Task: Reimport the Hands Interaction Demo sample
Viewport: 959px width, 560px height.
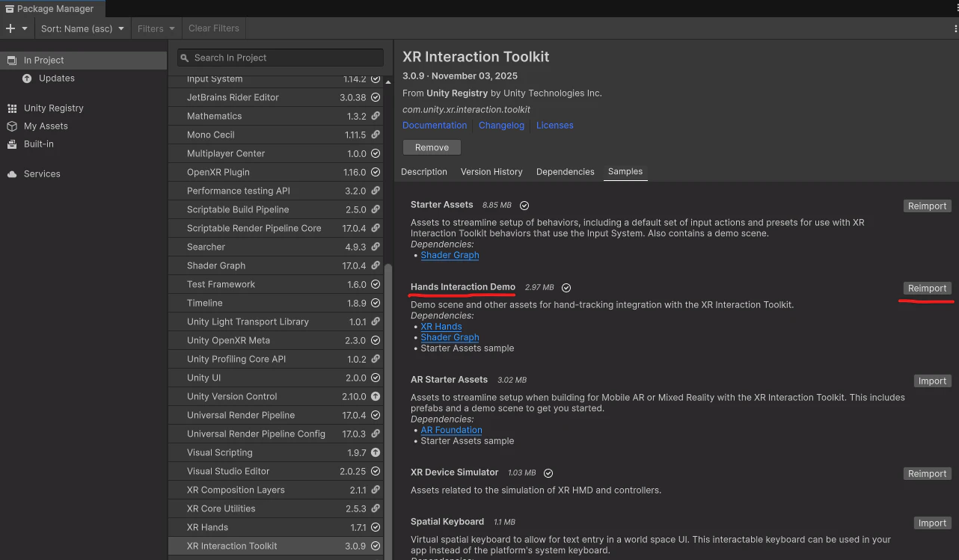Action: pyautogui.click(x=927, y=289)
